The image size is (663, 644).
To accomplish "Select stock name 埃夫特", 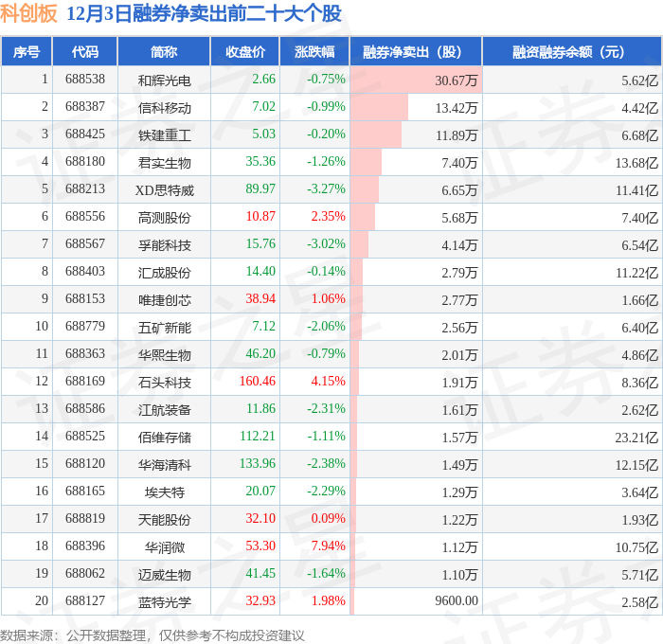I will pyautogui.click(x=164, y=492).
